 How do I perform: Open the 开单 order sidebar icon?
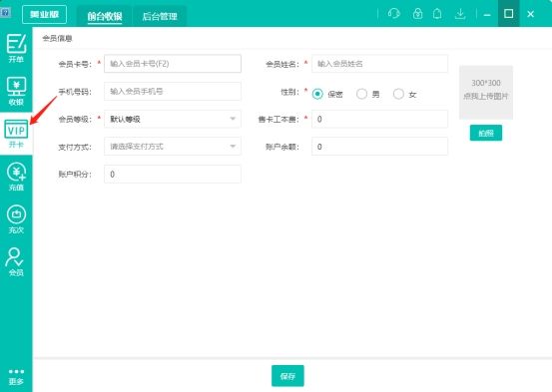click(x=16, y=48)
